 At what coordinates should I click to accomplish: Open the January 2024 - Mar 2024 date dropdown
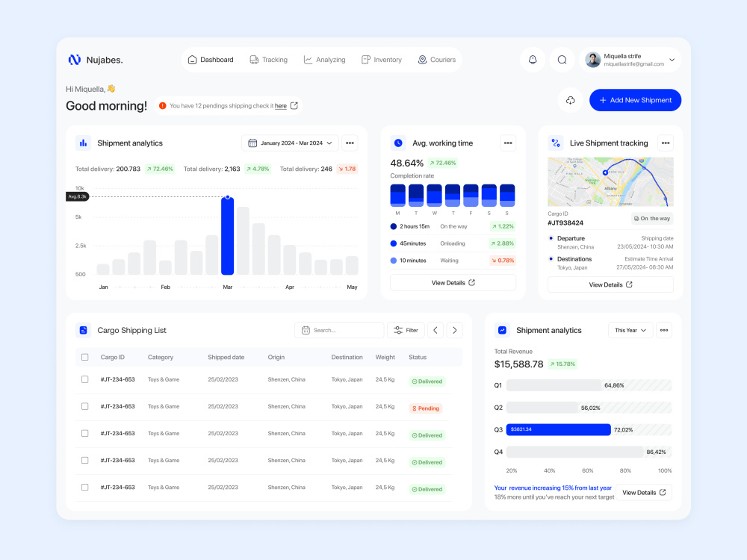(290, 143)
